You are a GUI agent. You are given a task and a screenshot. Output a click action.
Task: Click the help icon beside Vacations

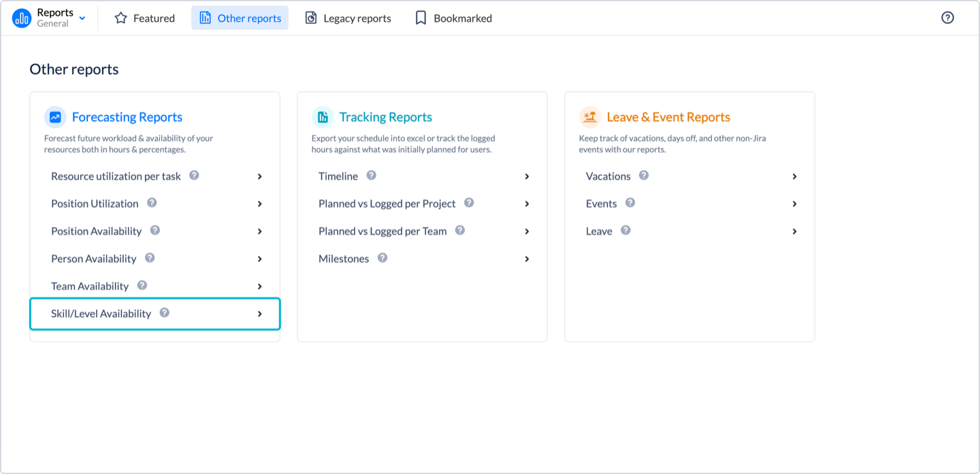point(644,175)
